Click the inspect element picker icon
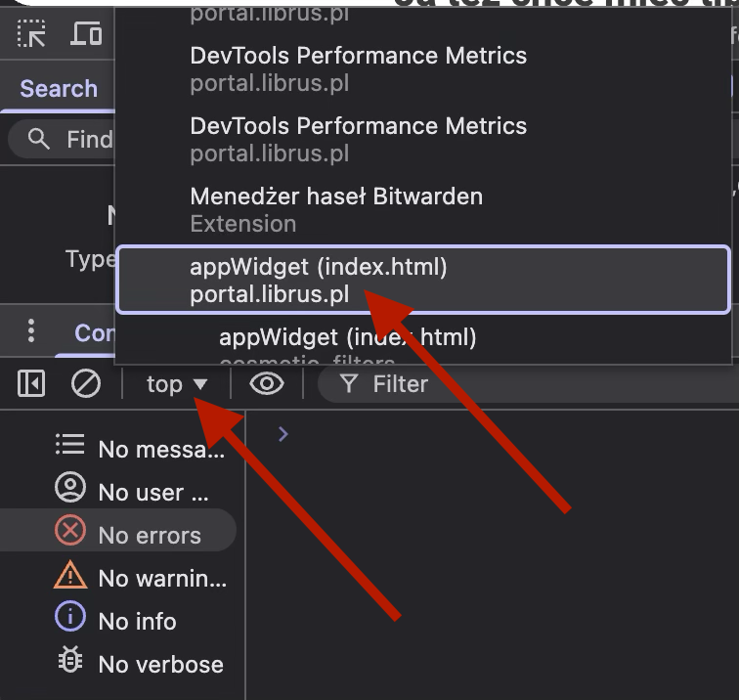Image resolution: width=739 pixels, height=700 pixels. [x=32, y=34]
